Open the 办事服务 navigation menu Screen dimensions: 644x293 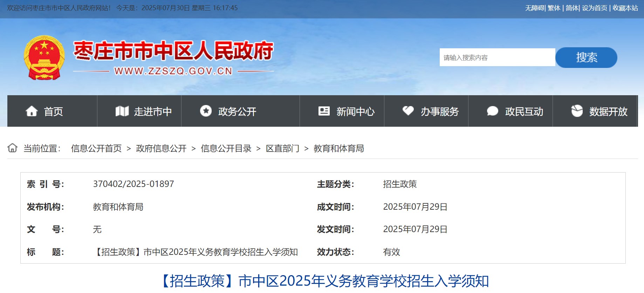click(x=440, y=112)
